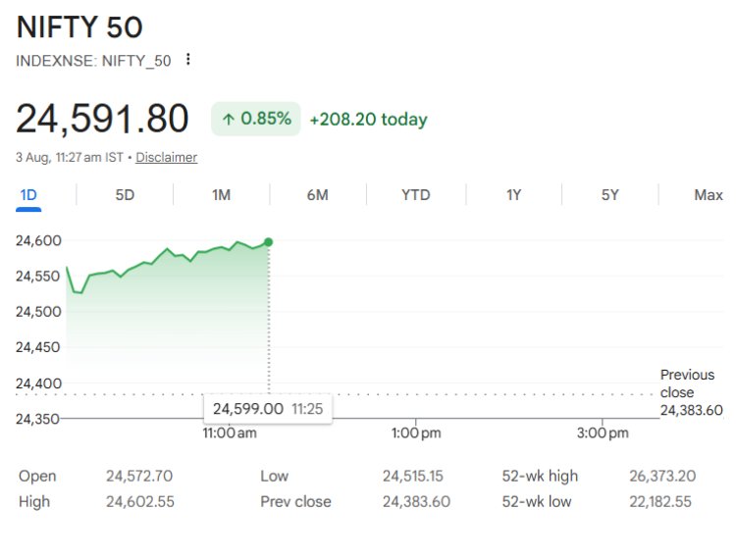Switch to the 5Y tab

point(610,195)
